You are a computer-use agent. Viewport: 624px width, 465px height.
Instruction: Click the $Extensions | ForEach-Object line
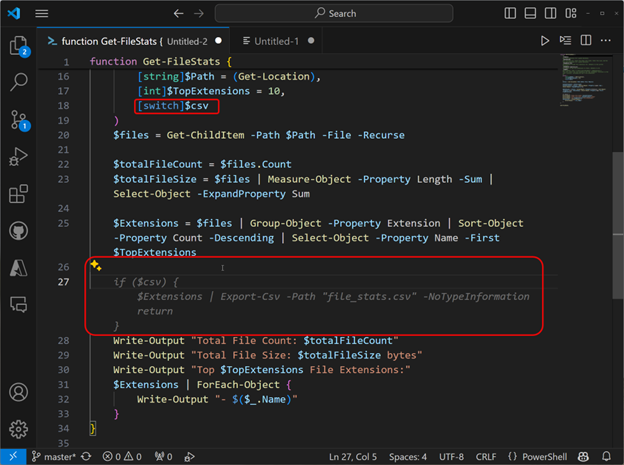[x=202, y=385]
